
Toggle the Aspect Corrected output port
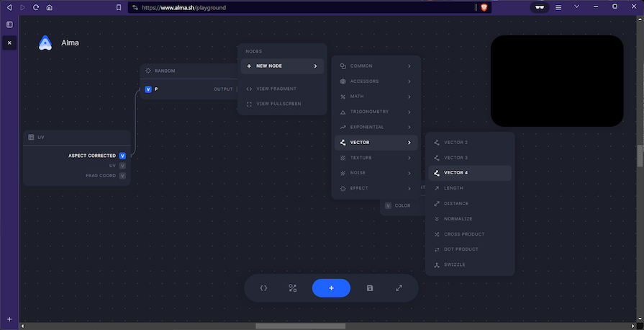pos(122,156)
